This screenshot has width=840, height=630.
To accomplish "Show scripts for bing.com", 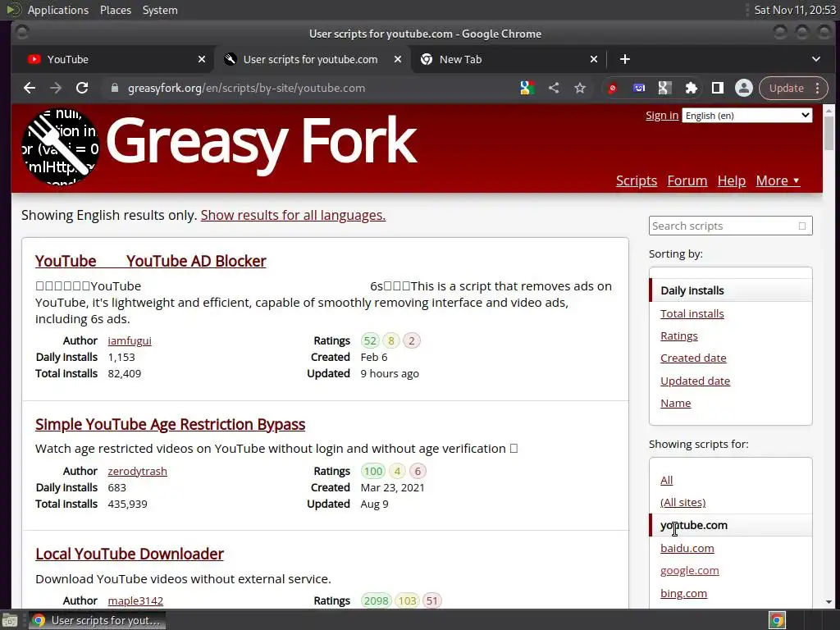I will point(683,593).
